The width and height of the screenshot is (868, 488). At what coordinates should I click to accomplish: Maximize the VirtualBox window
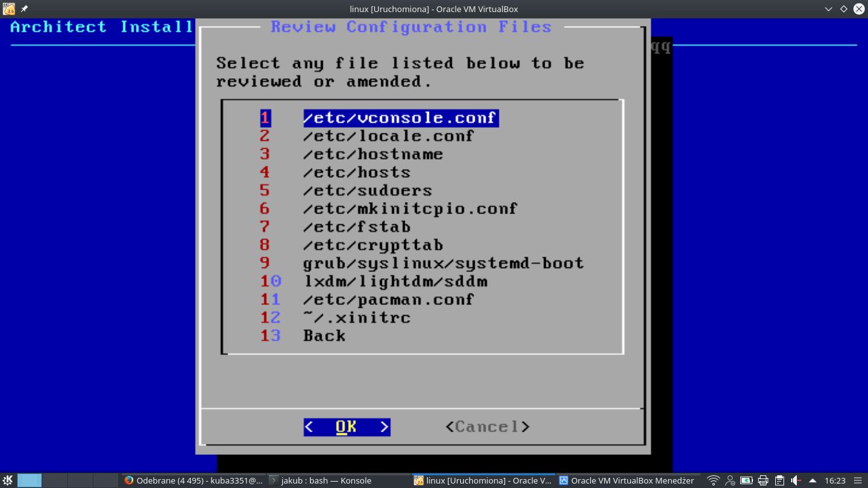pos(844,9)
